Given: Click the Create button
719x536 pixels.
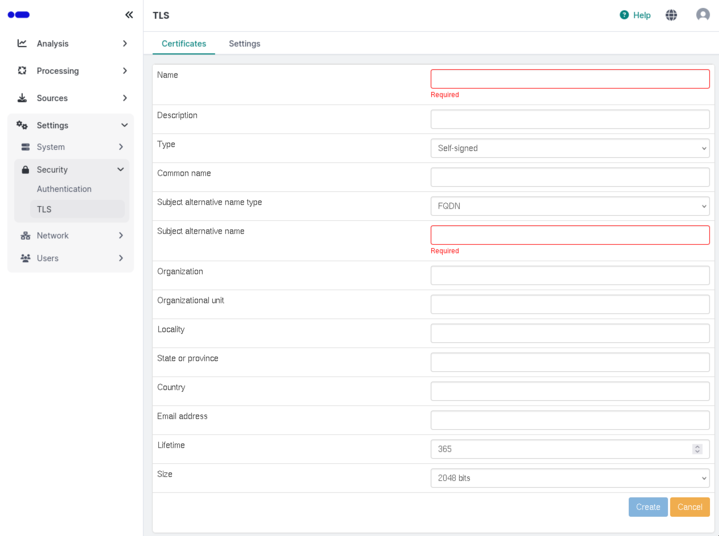Looking at the screenshot, I should [x=648, y=507].
